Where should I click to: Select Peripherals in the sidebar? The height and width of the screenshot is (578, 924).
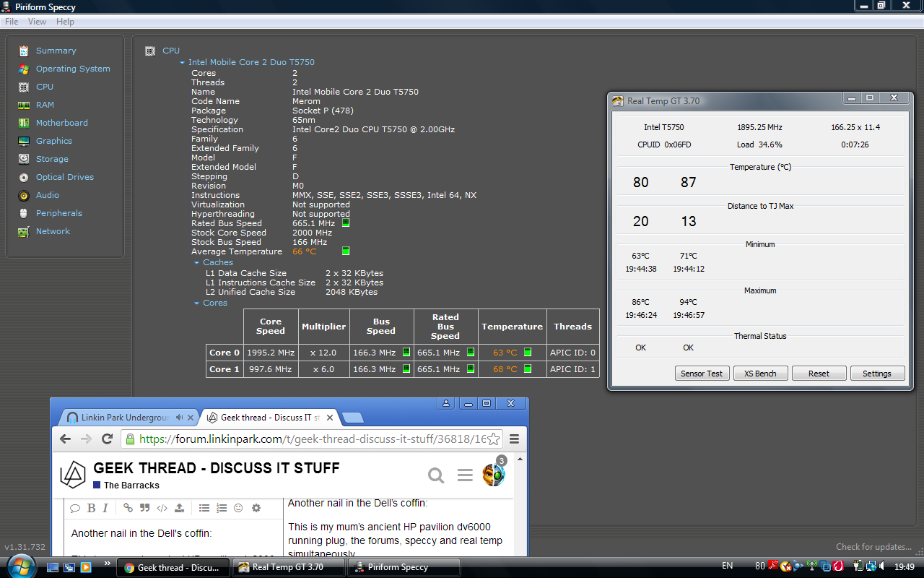58,213
